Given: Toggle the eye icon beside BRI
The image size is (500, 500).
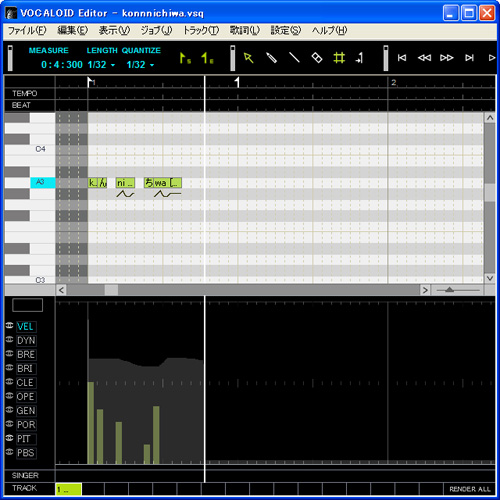Looking at the screenshot, I should point(10,367).
